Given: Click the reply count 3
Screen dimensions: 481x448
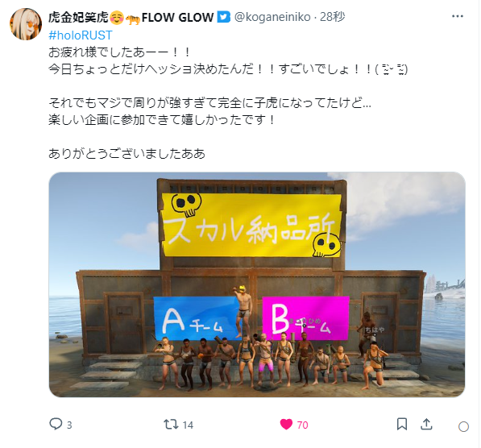Looking at the screenshot, I should (x=69, y=425).
